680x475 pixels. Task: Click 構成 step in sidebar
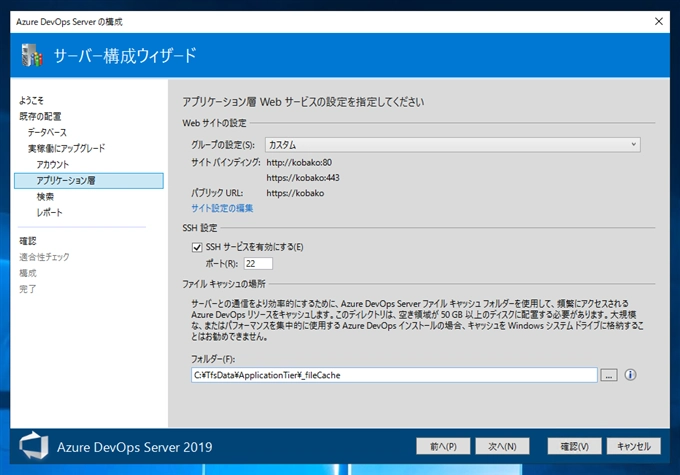coord(28,273)
